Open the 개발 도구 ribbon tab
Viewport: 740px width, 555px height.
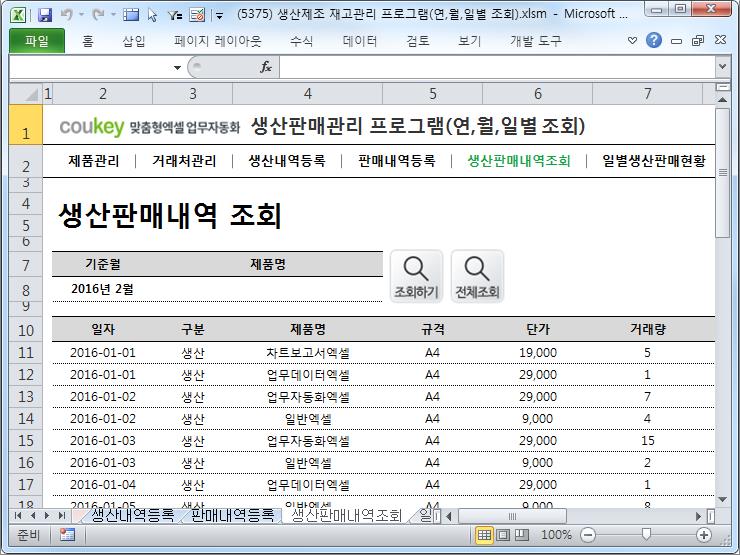click(536, 41)
